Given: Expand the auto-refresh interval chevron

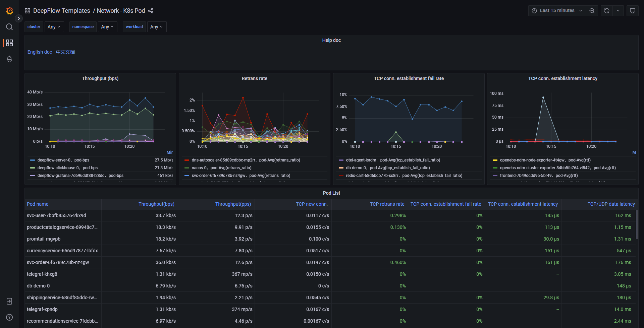Looking at the screenshot, I should coord(619,10).
